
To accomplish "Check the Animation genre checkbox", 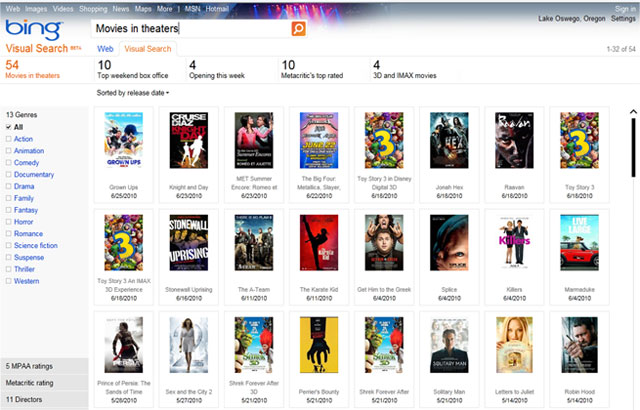I will [x=9, y=151].
